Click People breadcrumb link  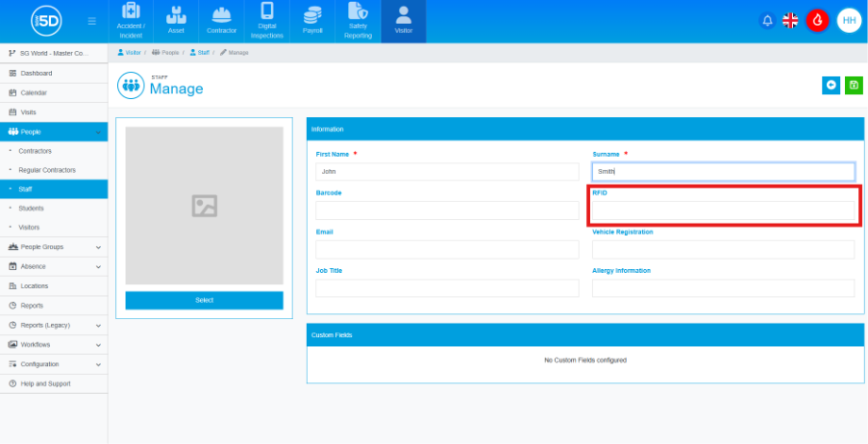point(165,53)
